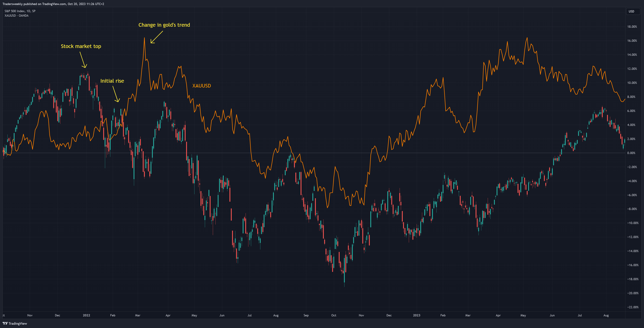Click the 4.00% price scale label
Viewport: 644px width, 328px height.
[631, 125]
